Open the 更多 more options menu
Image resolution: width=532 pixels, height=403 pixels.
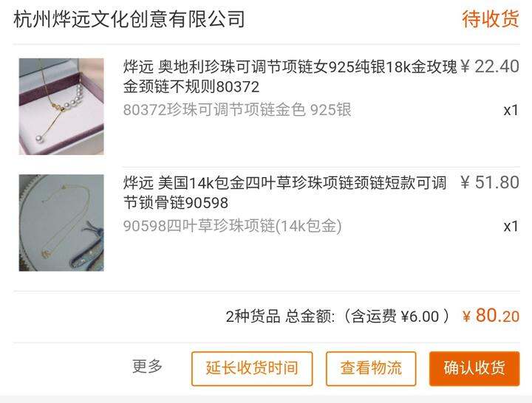pos(147,366)
